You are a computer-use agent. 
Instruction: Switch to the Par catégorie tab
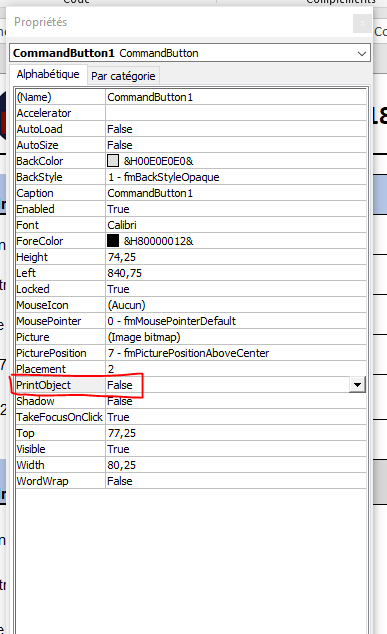pyautogui.click(x=123, y=76)
